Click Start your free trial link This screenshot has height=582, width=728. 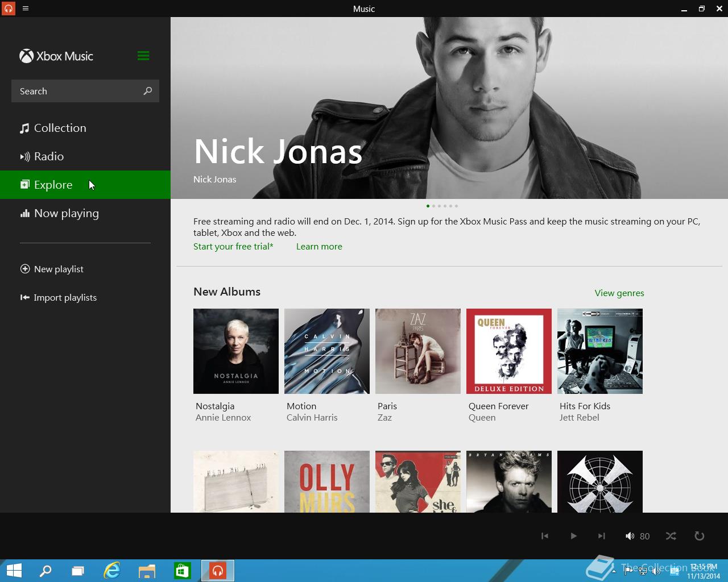(233, 246)
